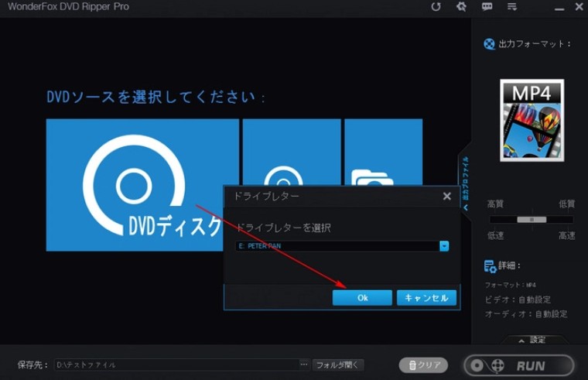Close the WonderFox DVD Ripper Pro window
Image resolution: width=588 pixels, height=380 pixels.
(579, 6)
